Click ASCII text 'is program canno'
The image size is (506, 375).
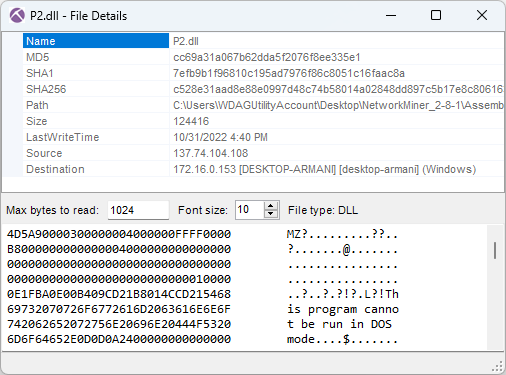point(343,309)
